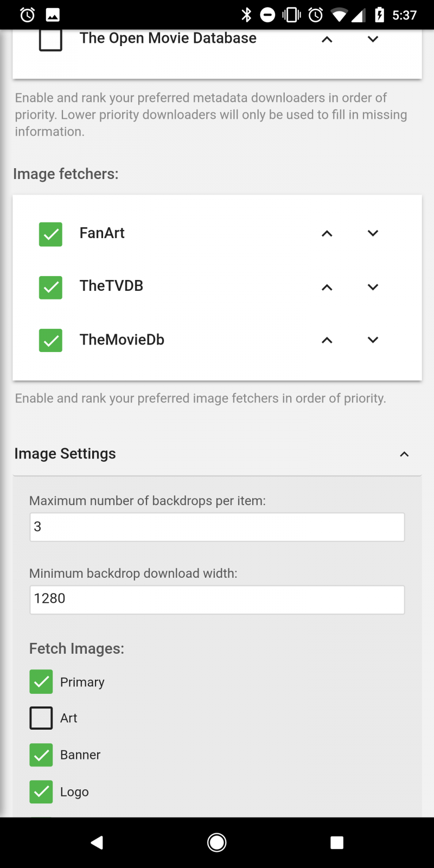The width and height of the screenshot is (434, 868).
Task: Disable TheTVDB image fetcher checkbox
Action: point(50,288)
